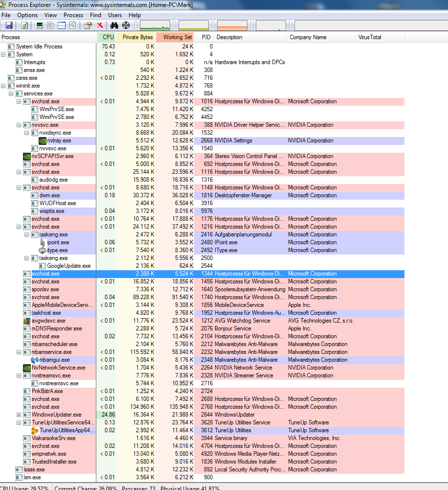The image size is (448, 490).
Task: Open the File menu
Action: coord(6,15)
